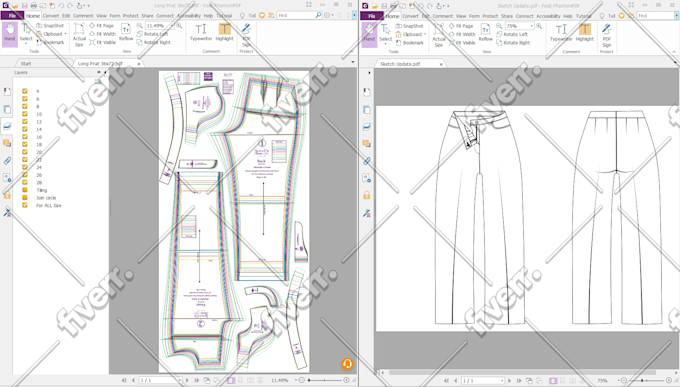The height and width of the screenshot is (387, 680).
Task: Click zoom in magnifier in Sketch Update ribbon
Action: click(x=539, y=26)
